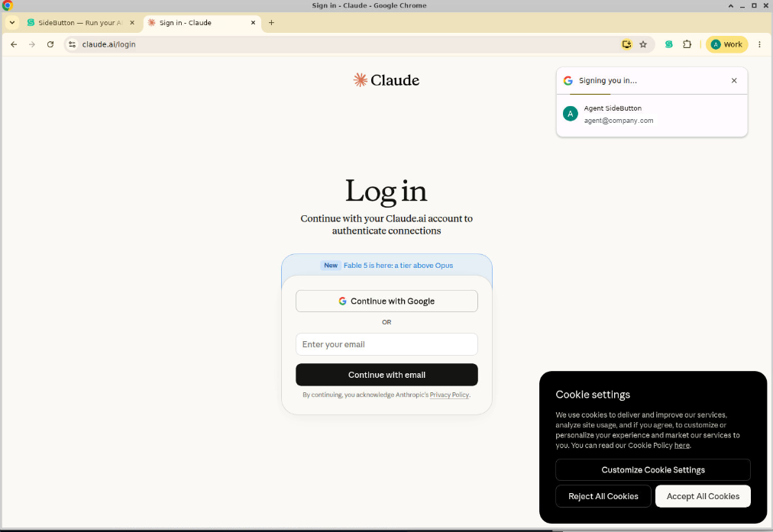
Task: Open Fable 5 announcement link
Action: tap(398, 266)
